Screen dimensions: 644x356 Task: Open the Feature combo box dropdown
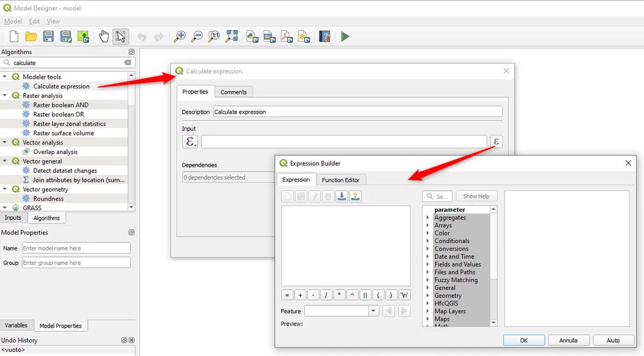(x=374, y=311)
